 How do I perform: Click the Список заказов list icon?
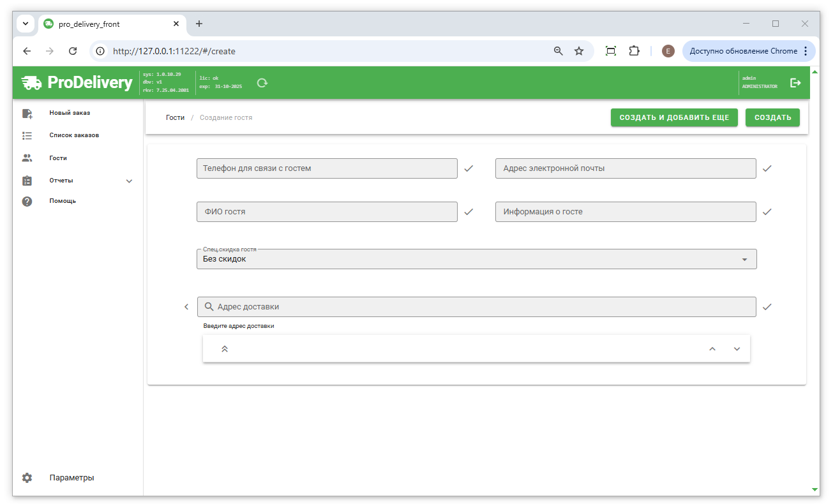(x=27, y=135)
